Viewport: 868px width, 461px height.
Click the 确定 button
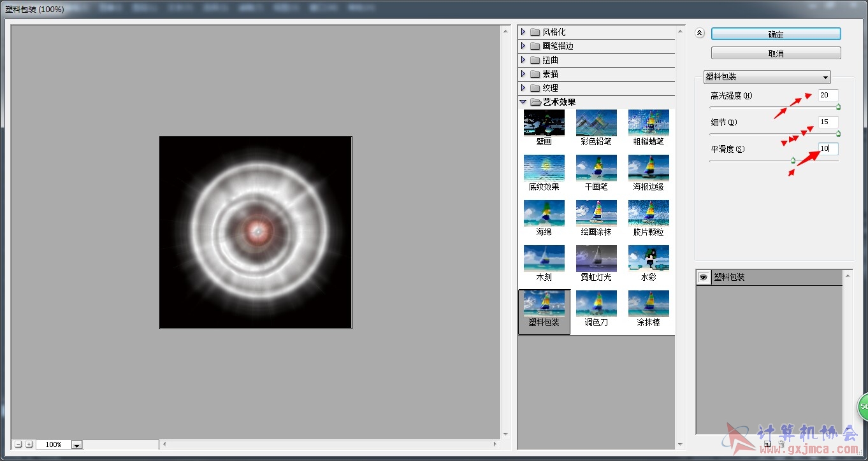tap(776, 34)
